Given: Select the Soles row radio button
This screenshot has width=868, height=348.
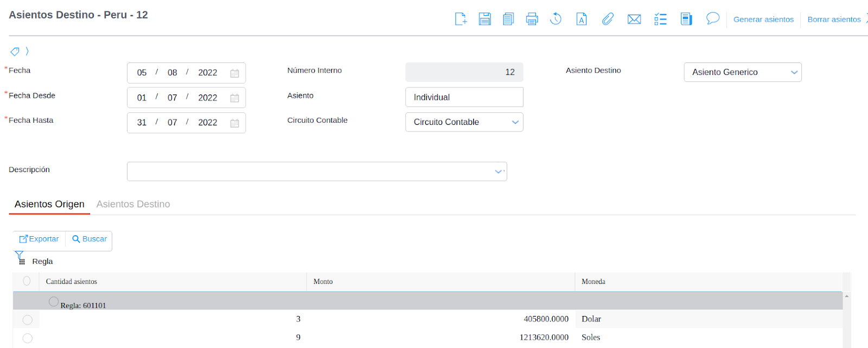Looking at the screenshot, I should (28, 338).
